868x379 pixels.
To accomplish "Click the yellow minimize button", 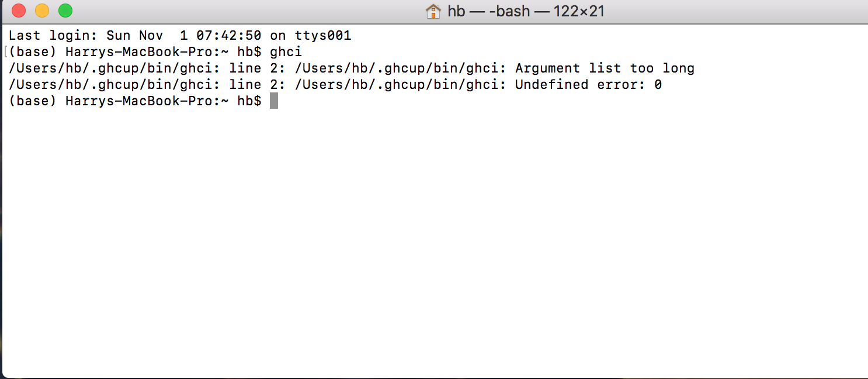I will pos(41,11).
